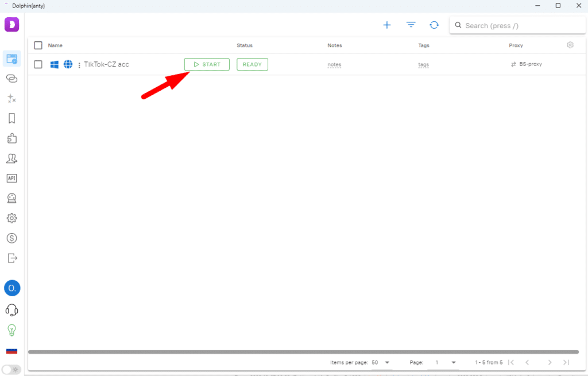
Task: Toggle the dark mode switch
Action: (11, 369)
